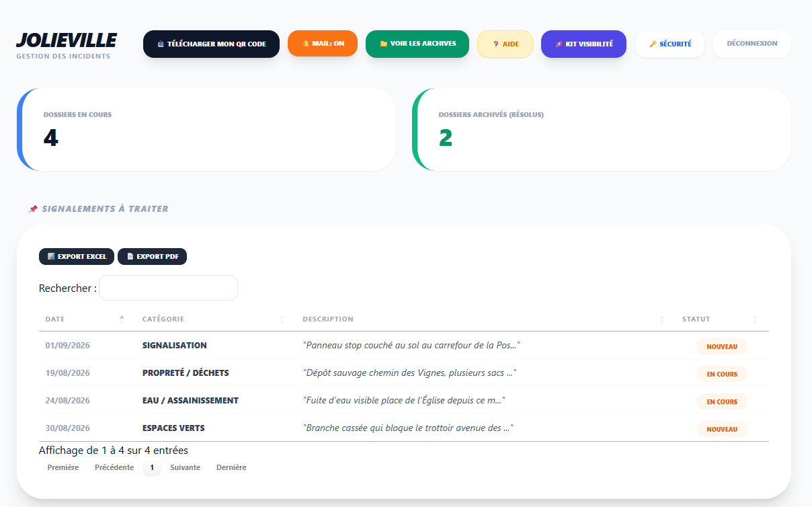812x507 pixels.
Task: Open the "Branche cassée qui bloque le trottoir" description
Action: pyautogui.click(x=409, y=428)
